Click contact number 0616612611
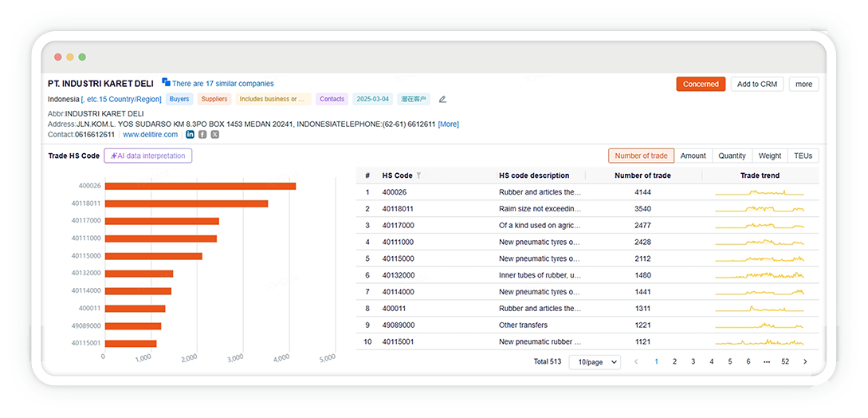The image size is (868, 418). [95, 134]
